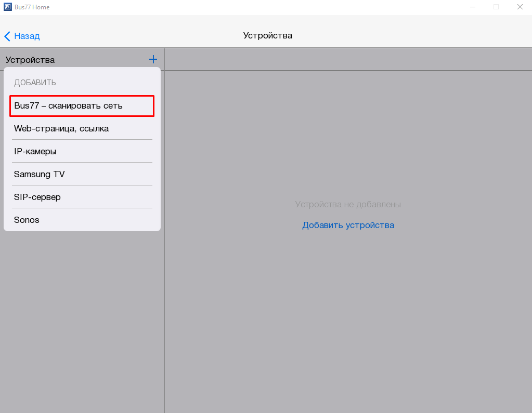This screenshot has height=413, width=532.
Task: Close the Bus77 Home window
Action: tap(520, 7)
